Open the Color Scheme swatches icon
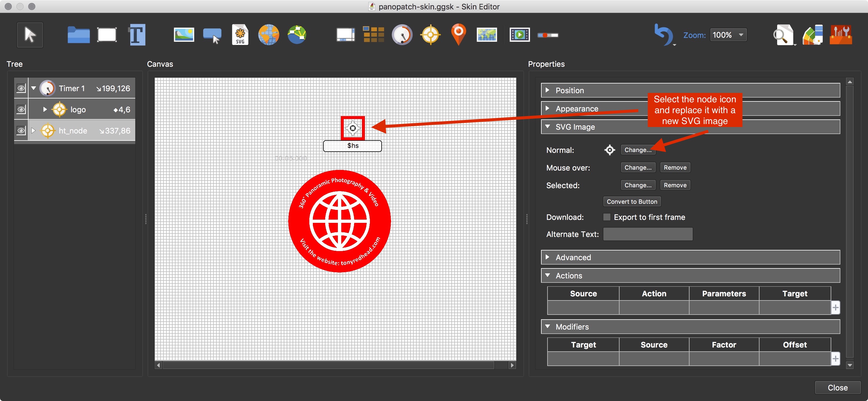 pyautogui.click(x=812, y=35)
